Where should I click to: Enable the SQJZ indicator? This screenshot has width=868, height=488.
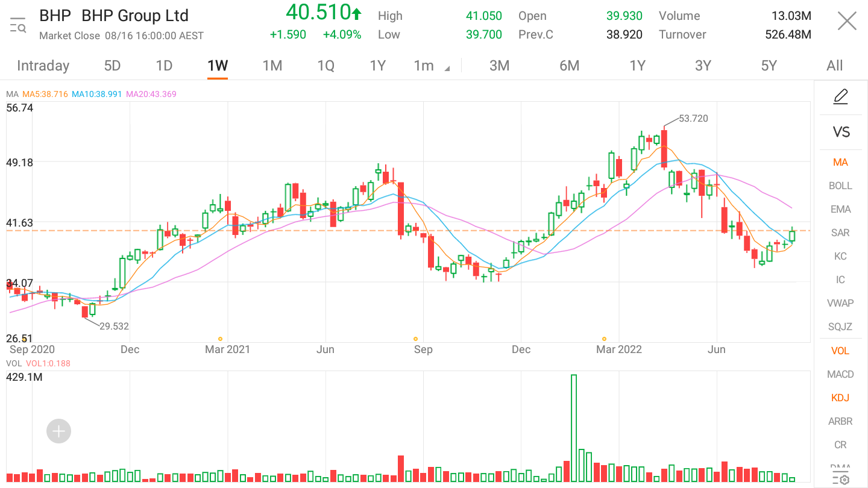[x=840, y=327]
